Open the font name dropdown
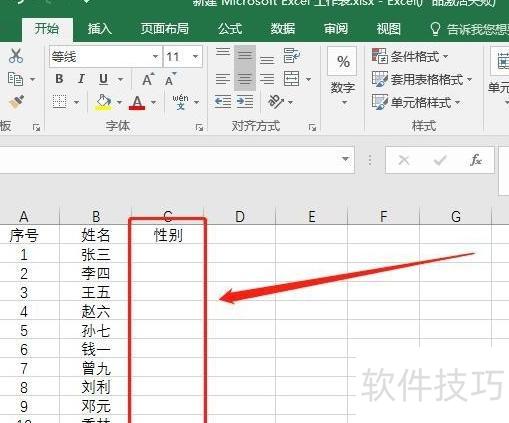This screenshot has height=423, width=509. (x=155, y=57)
